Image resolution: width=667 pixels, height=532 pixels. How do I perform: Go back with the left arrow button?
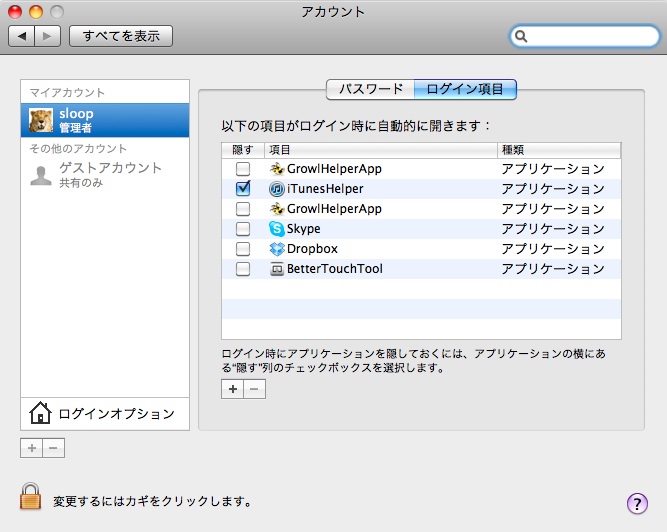pos(22,36)
